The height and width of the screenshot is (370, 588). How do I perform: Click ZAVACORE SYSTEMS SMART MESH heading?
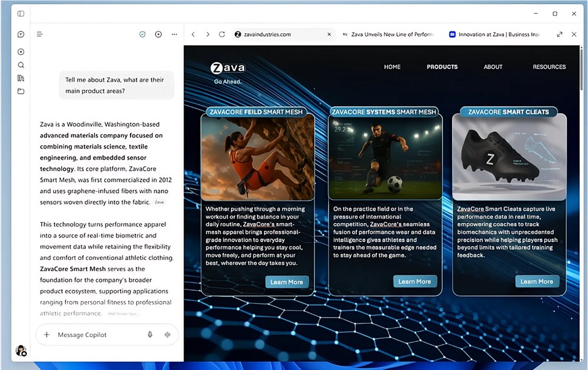[x=384, y=112]
